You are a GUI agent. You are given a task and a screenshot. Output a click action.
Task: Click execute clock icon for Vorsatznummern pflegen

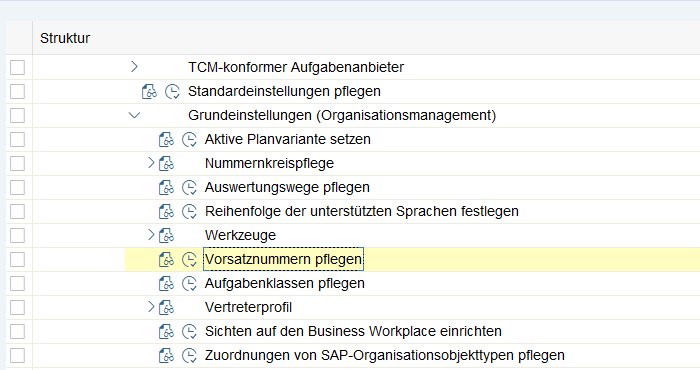189,260
